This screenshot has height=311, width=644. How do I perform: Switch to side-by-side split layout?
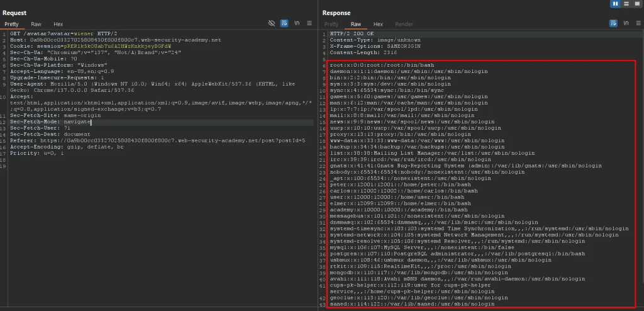616,4
